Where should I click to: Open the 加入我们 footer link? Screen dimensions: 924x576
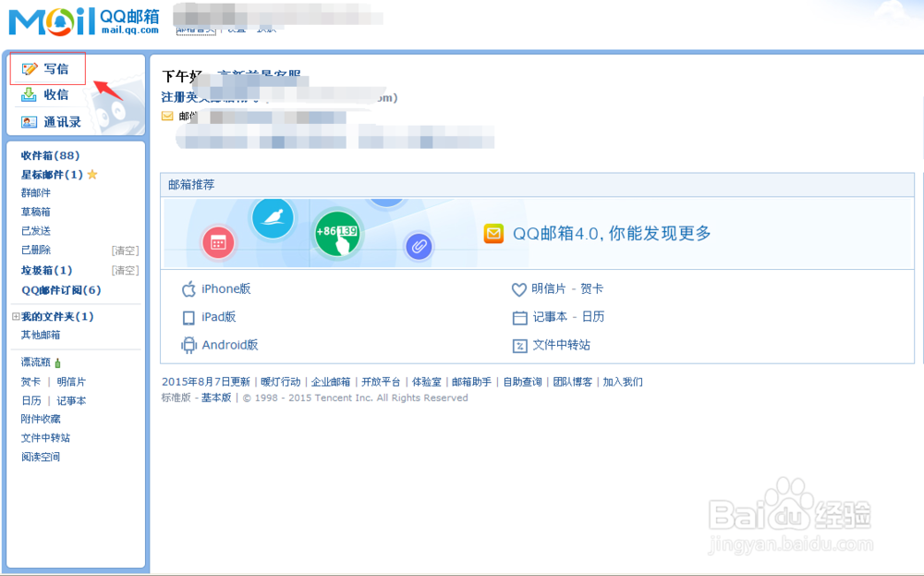(623, 382)
